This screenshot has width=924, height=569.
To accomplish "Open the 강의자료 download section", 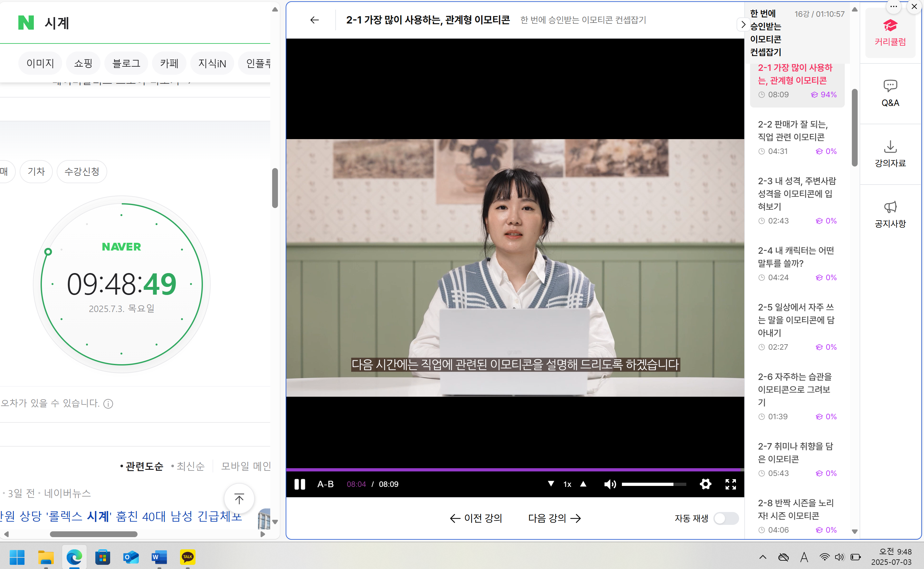I will [x=890, y=154].
